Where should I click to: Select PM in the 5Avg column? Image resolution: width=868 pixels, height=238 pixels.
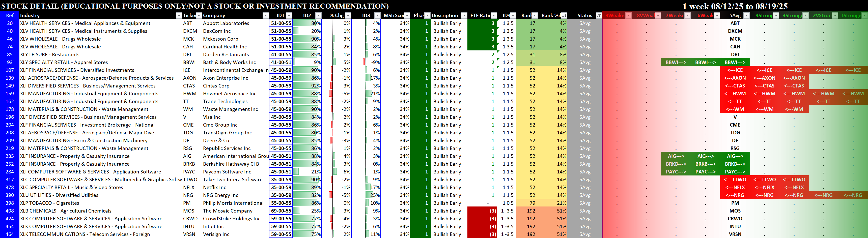(x=735, y=203)
